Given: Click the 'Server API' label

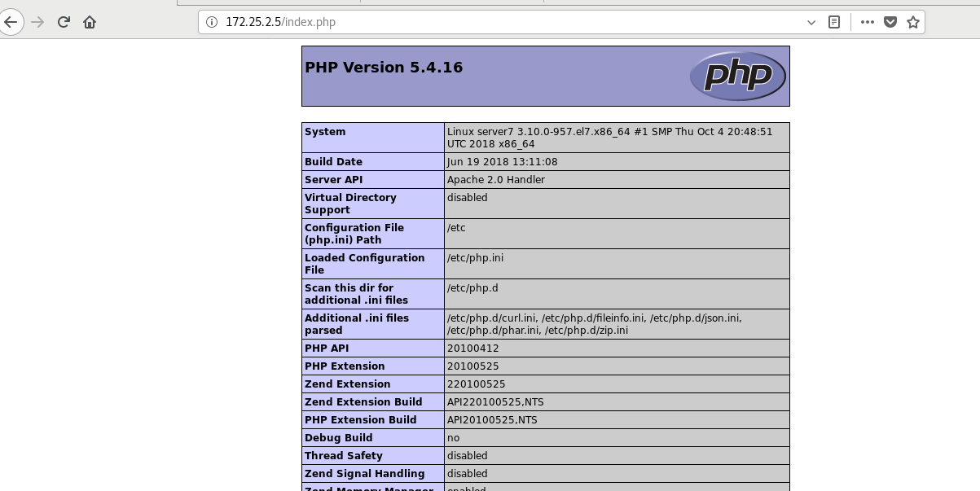Looking at the screenshot, I should coord(333,180).
